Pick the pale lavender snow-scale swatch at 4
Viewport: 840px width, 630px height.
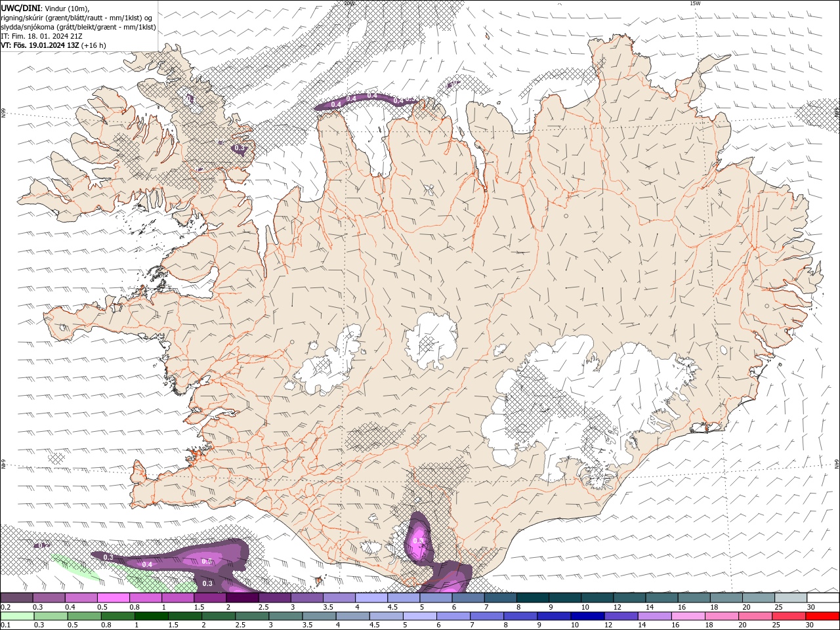tap(371, 598)
